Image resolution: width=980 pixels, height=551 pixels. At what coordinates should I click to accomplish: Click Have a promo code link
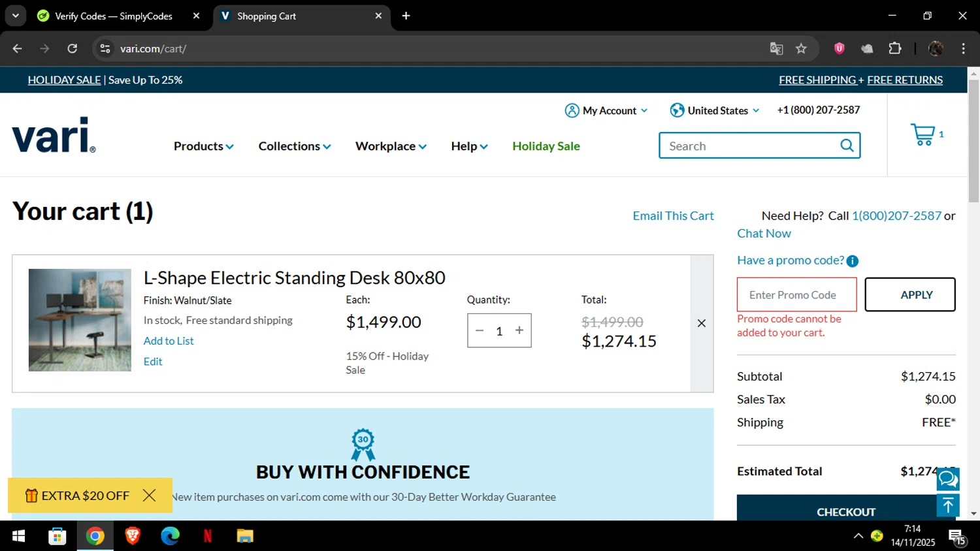click(791, 260)
